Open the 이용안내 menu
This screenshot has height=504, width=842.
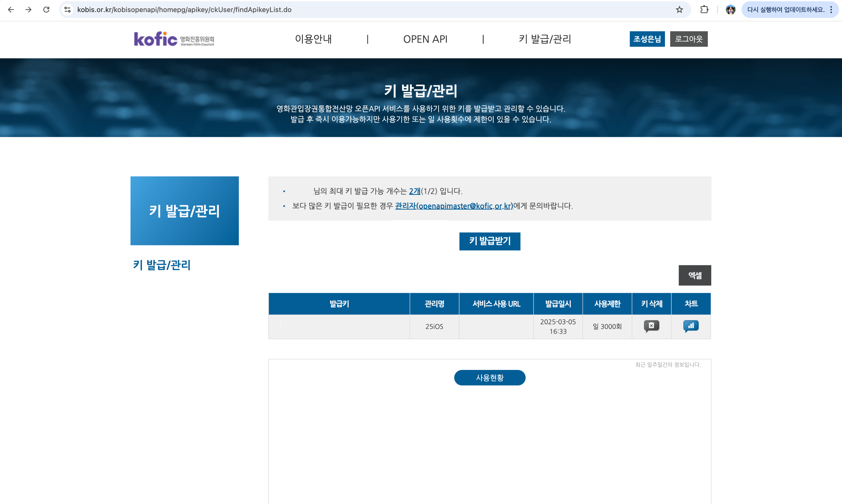coord(313,39)
